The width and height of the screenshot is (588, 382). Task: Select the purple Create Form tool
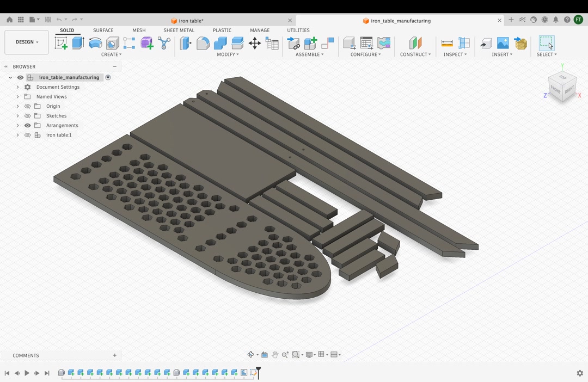coord(146,43)
